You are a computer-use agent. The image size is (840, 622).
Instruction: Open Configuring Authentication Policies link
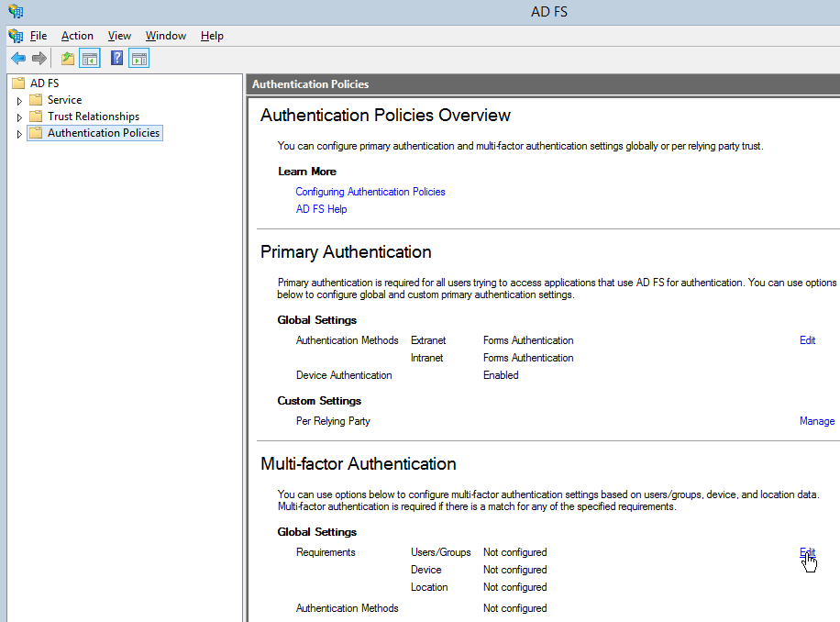click(370, 192)
